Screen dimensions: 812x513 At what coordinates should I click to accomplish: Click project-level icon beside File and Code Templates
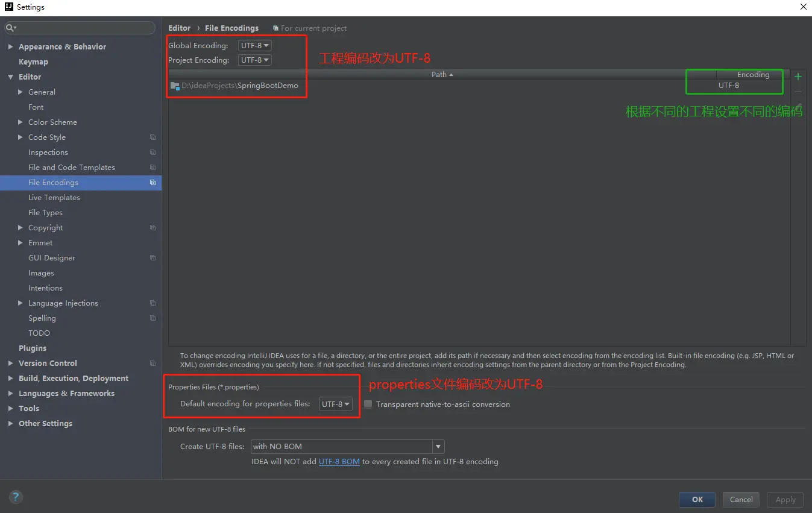[153, 168]
